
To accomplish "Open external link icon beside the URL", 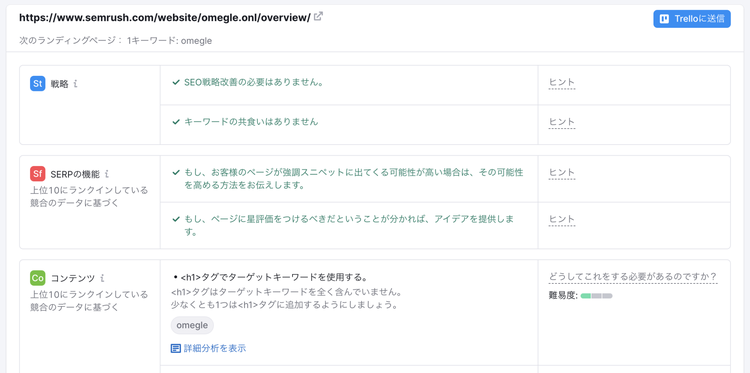I will (x=318, y=17).
